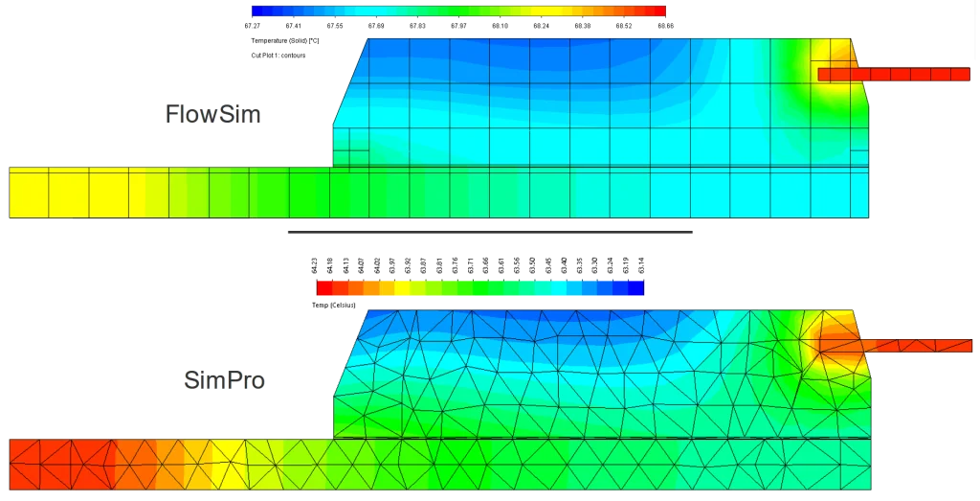
Task: Select the 63.71 SimPro legend value
Action: [471, 265]
